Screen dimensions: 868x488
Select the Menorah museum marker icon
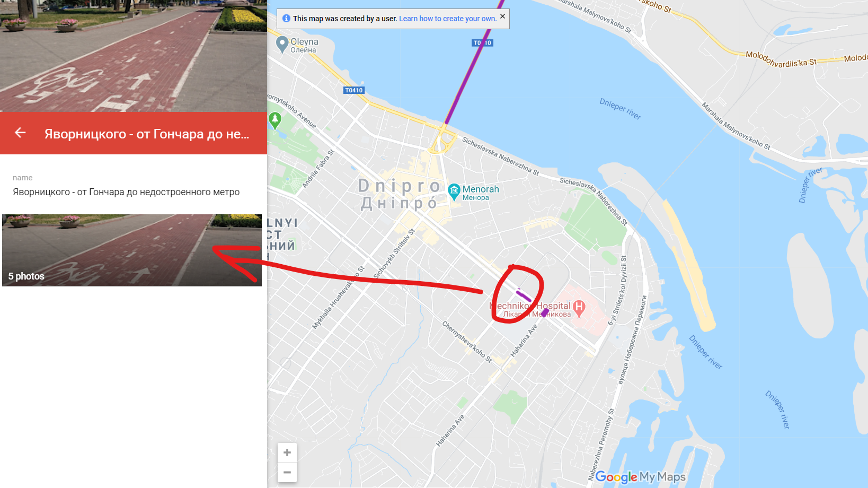tap(454, 191)
